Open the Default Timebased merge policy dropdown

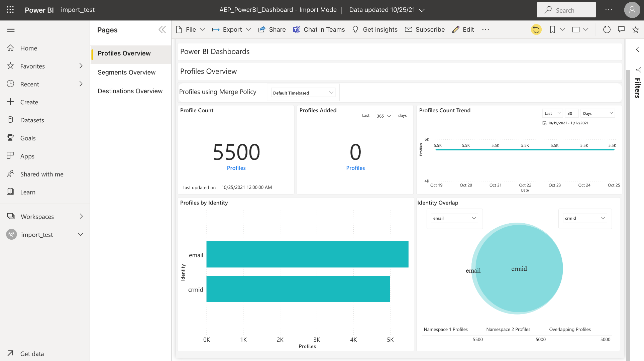point(303,93)
